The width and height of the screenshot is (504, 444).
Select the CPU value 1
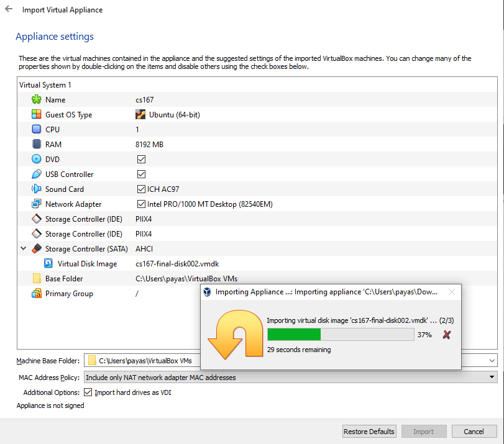pos(137,129)
